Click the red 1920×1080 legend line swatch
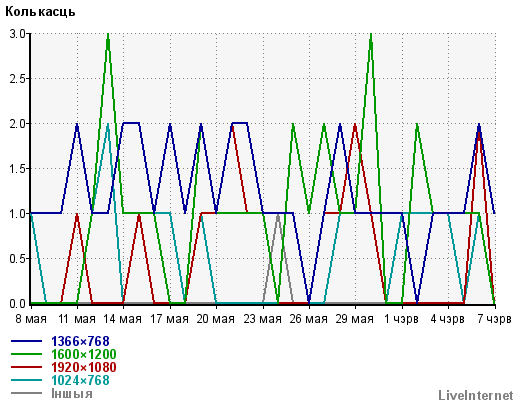Viewport: 520px width, 405px height. click(x=26, y=367)
